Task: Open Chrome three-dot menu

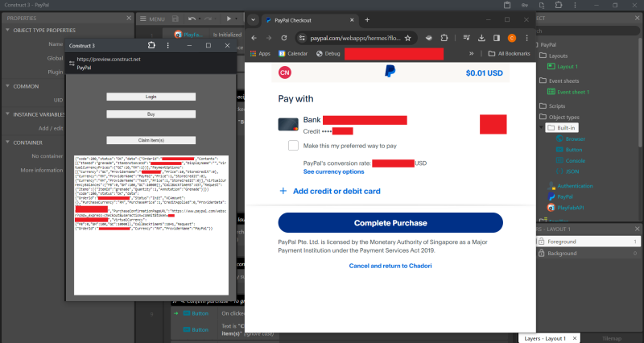Action: pos(527,38)
